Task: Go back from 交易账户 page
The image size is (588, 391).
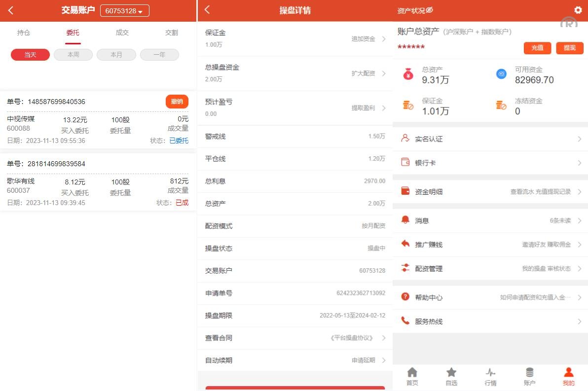Action: (x=11, y=10)
